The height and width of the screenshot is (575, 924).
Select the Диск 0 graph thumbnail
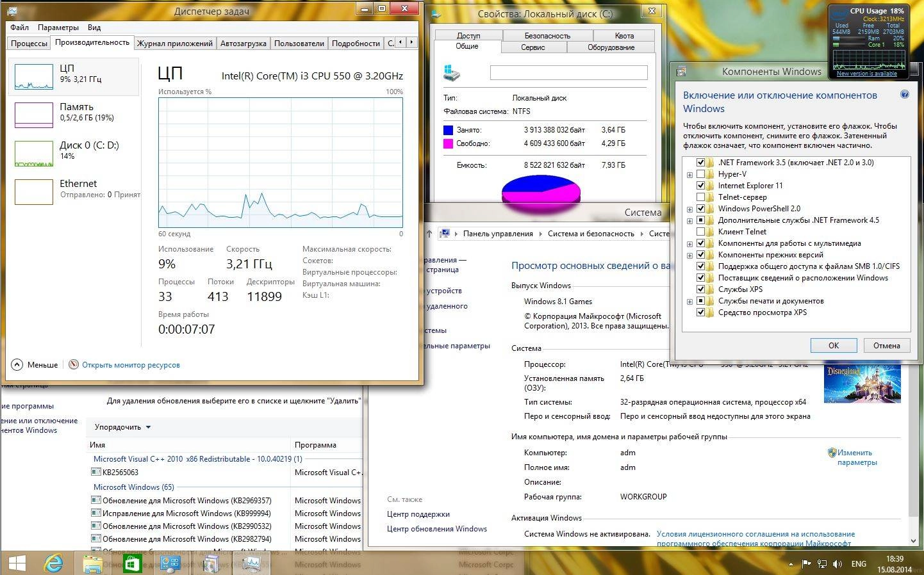[34, 154]
